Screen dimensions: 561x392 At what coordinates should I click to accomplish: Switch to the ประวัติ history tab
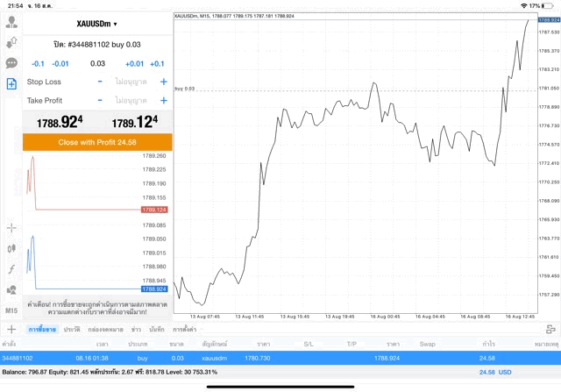pos(71,329)
